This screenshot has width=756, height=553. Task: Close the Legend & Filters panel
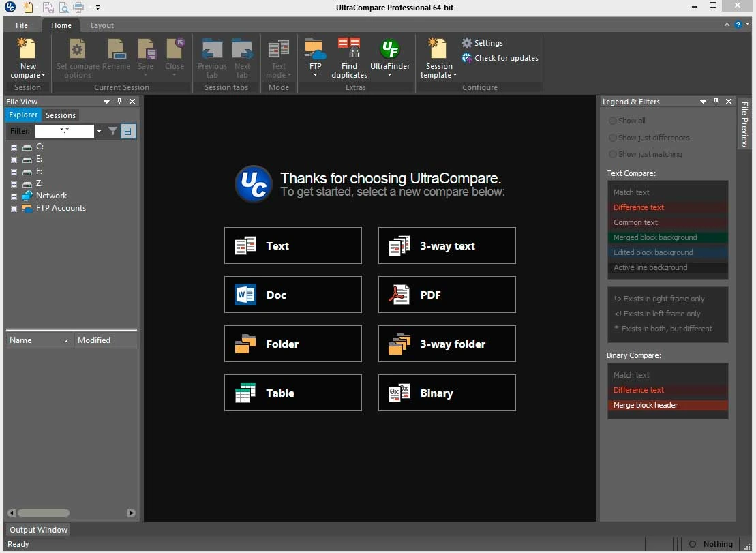click(x=729, y=101)
